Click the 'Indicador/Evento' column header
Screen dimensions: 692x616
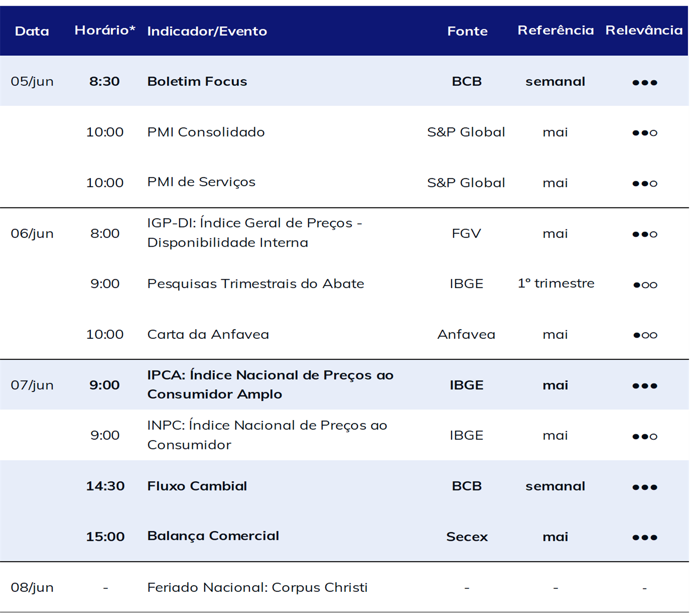coord(207,31)
